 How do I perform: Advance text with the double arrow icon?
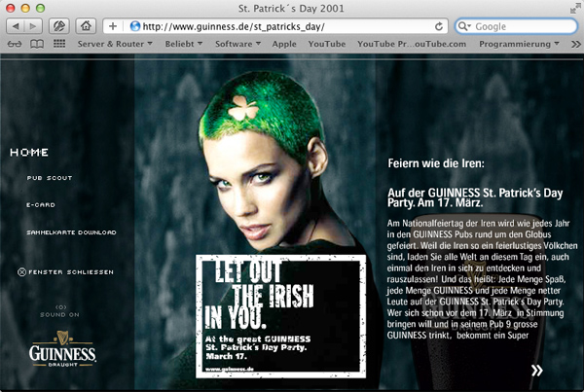point(537,371)
